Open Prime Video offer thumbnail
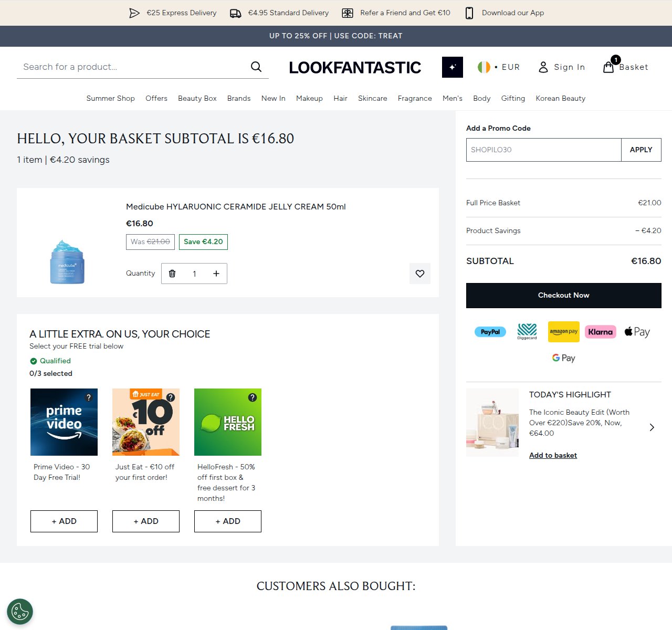Screen dimensions: 672x630 [x=64, y=422]
